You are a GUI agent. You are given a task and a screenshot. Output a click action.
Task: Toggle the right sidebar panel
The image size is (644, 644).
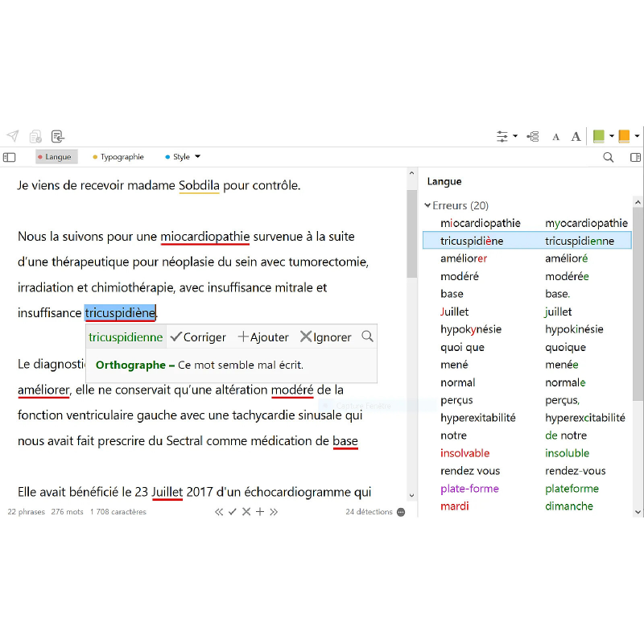(635, 157)
